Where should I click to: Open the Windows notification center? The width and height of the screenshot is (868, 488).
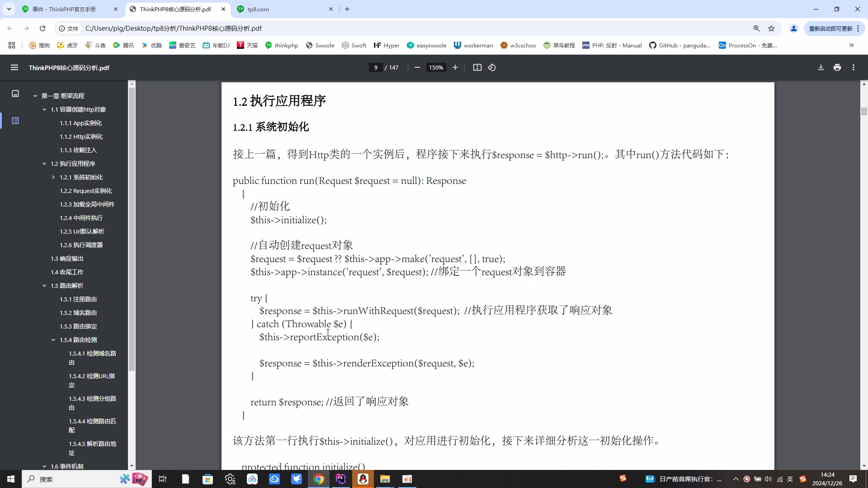point(853,479)
